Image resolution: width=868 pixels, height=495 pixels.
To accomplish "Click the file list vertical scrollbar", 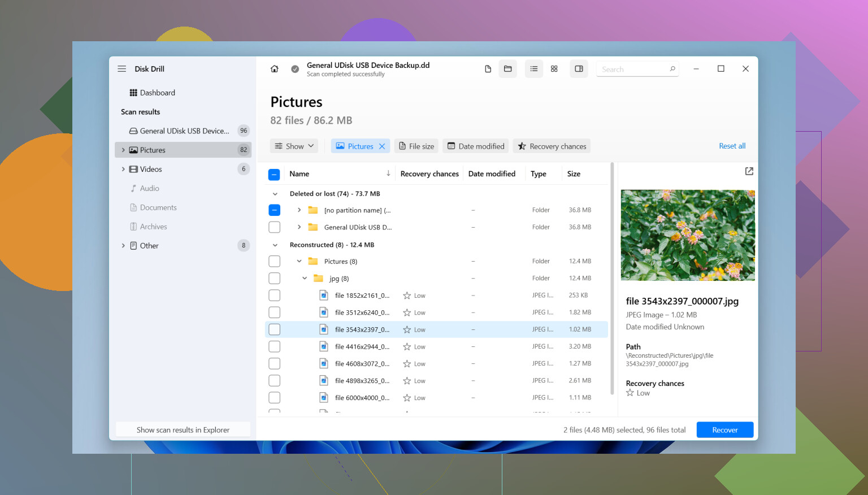I will tap(612, 279).
